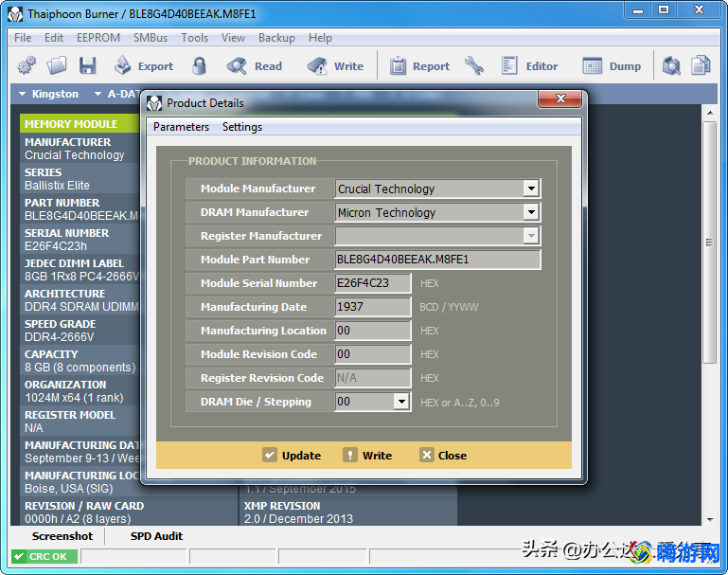Screen dimensions: 728x575
Task: Click the padlock icon in toolbar
Action: point(199,65)
